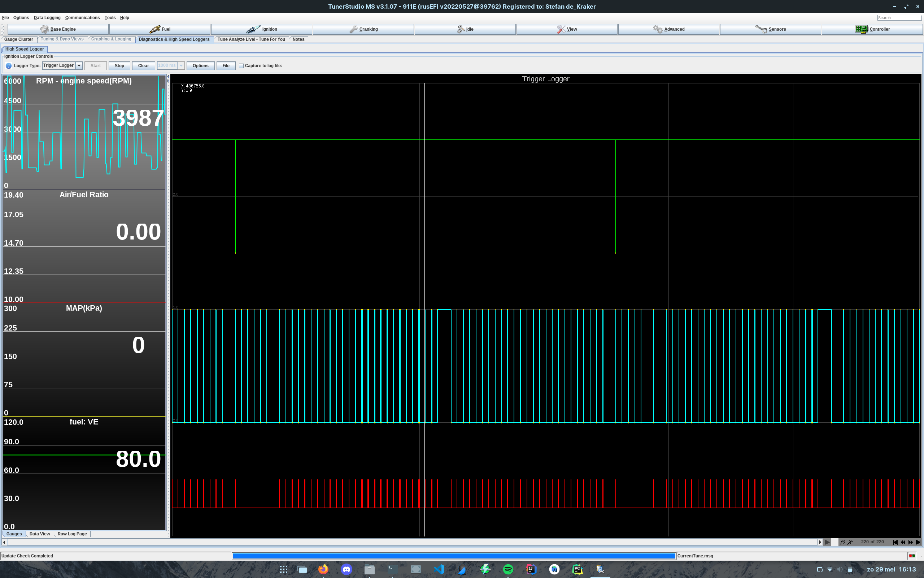Screen dimensions: 924x578
Task: Open the Tools menu
Action: (x=110, y=18)
